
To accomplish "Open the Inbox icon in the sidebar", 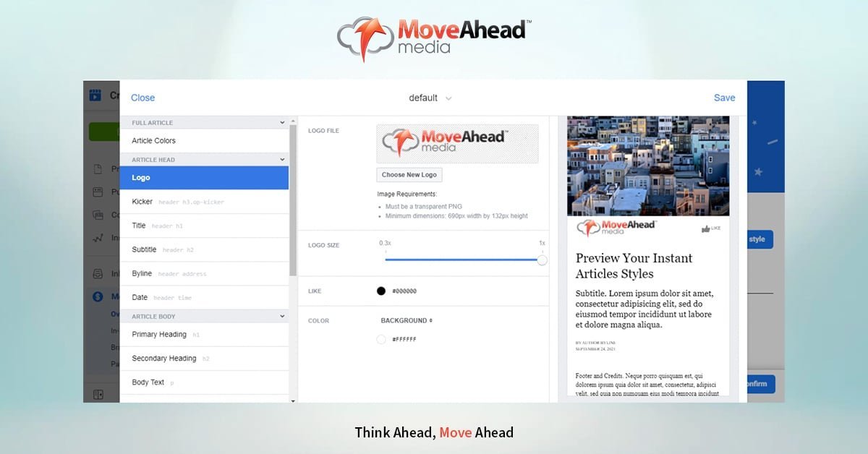I will point(97,273).
